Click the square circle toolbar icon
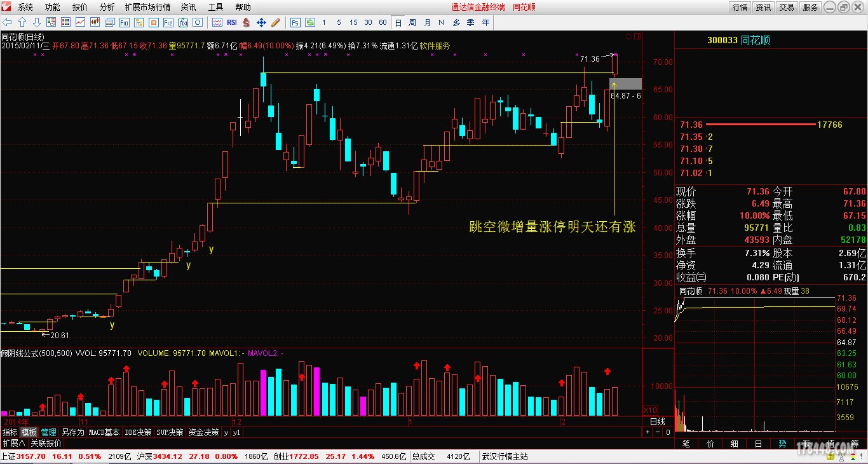868x464 pixels. tap(197, 22)
